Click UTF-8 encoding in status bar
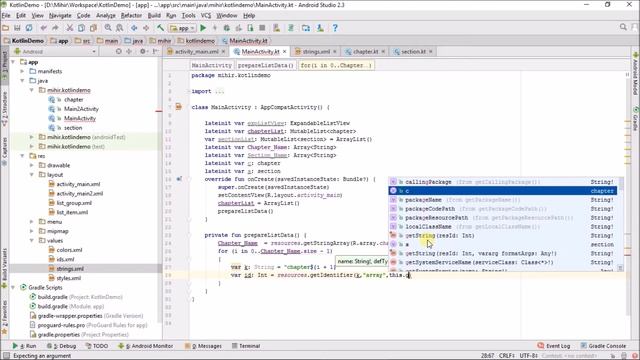The height and width of the screenshot is (360, 640). 529,356
